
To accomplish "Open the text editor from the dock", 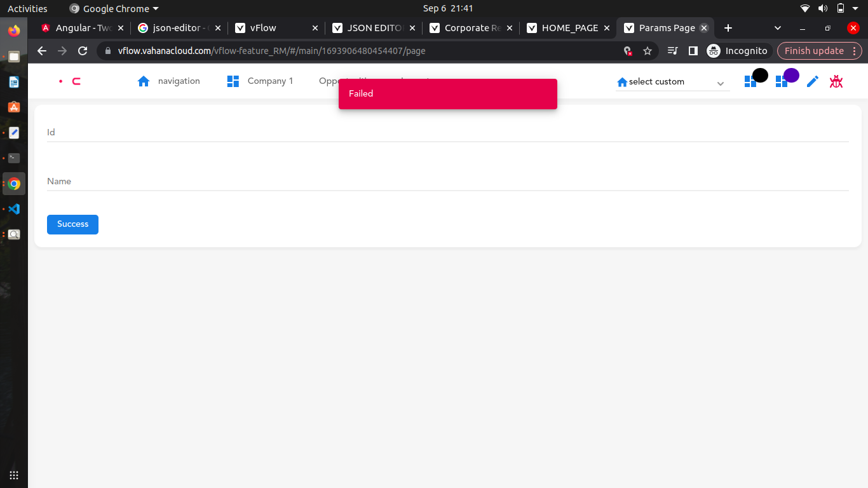I will pyautogui.click(x=14, y=133).
